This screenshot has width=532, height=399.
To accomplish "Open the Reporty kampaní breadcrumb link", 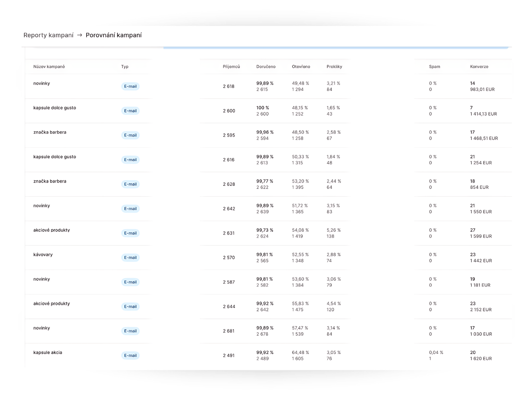I will point(48,35).
